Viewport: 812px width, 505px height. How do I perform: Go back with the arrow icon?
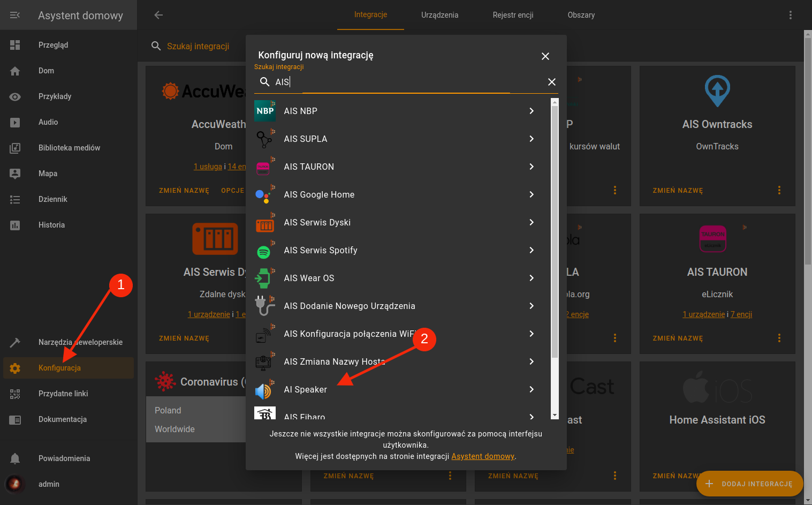[158, 15]
